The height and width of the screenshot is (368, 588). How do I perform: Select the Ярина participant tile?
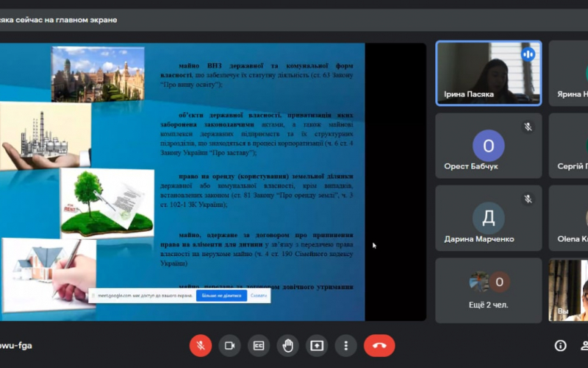(568, 73)
